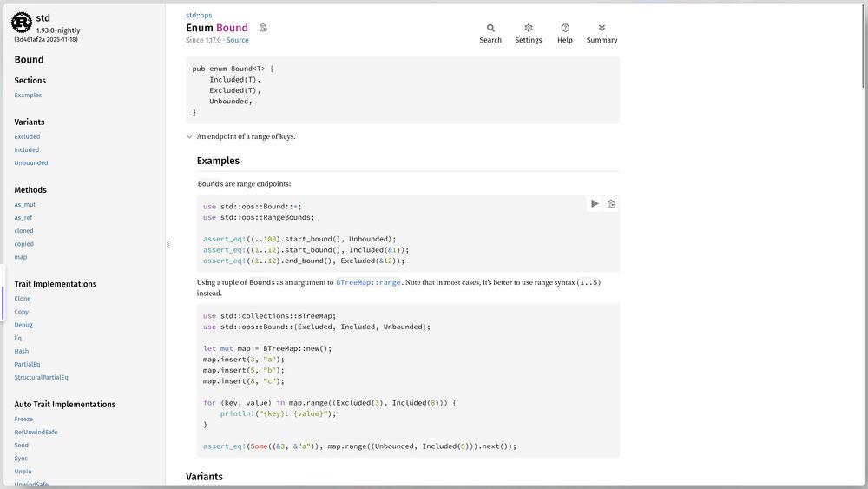868x489 pixels.
Task: Jump to the StructuralPartialEq implementation
Action: [41, 378]
